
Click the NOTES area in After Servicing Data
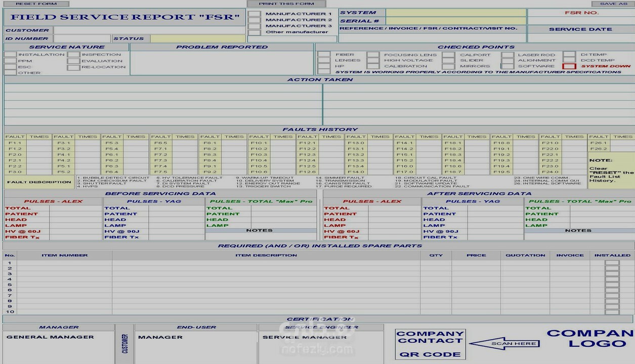tap(579, 237)
